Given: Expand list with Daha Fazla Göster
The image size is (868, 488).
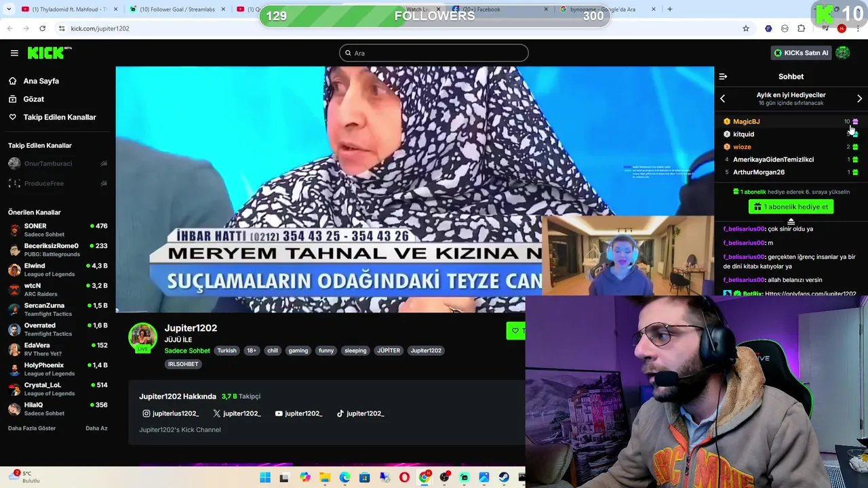Looking at the screenshot, I should click(32, 428).
